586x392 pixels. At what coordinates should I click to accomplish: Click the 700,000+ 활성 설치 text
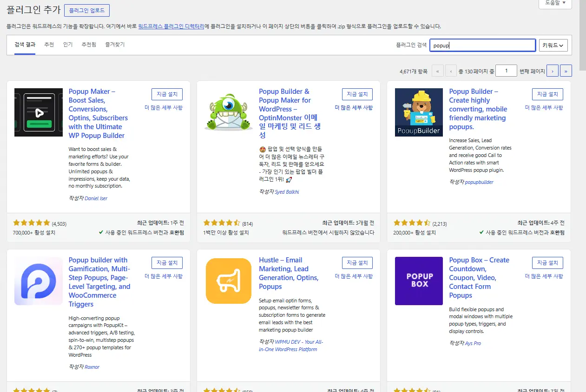pos(34,232)
